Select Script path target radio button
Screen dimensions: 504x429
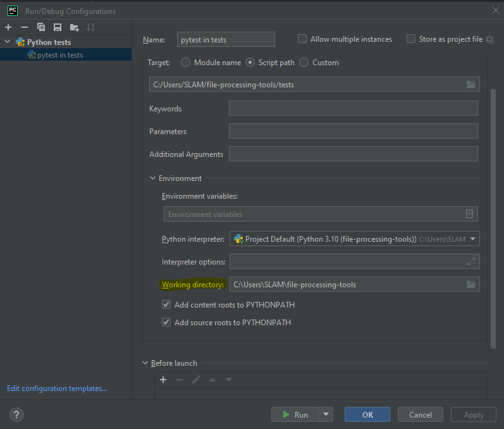click(x=250, y=63)
